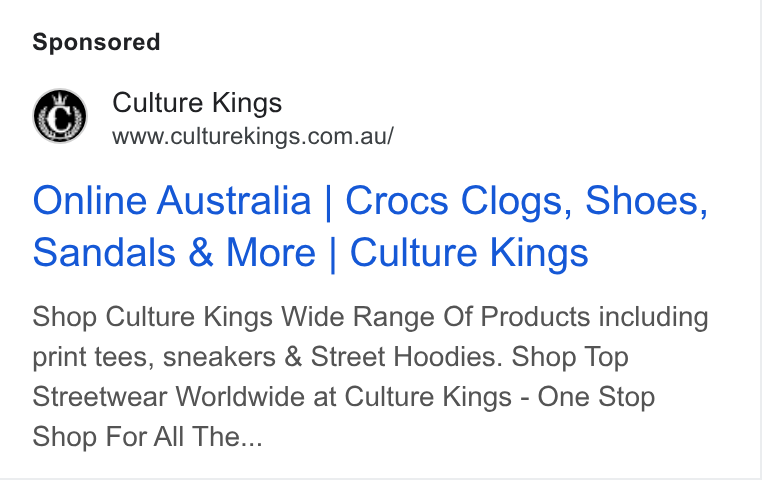The image size is (762, 480).
Task: Click the www.culturekings.com.au URL
Action: pyautogui.click(x=253, y=137)
